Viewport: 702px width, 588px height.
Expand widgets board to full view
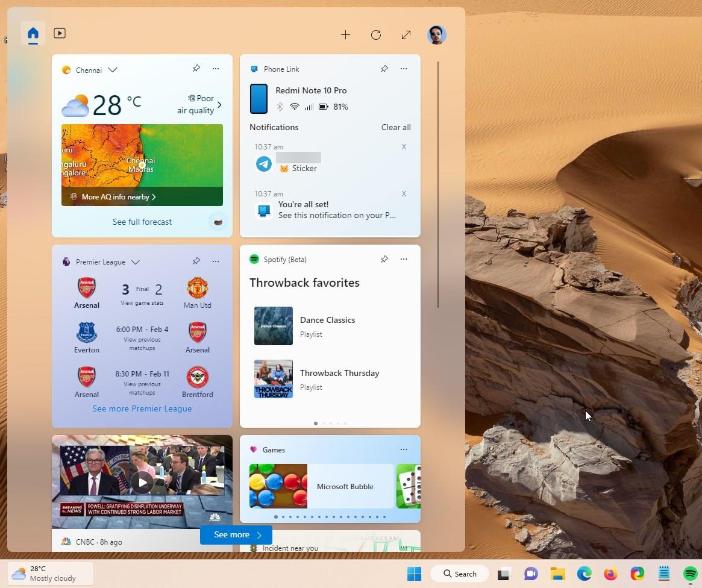(406, 35)
